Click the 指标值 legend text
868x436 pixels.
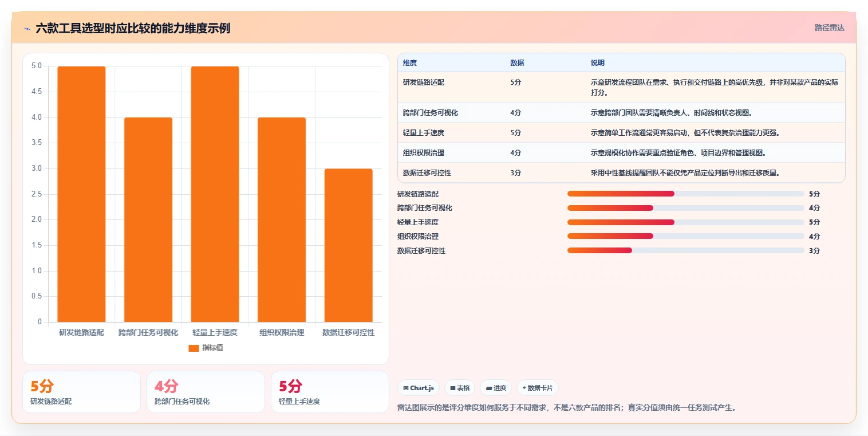tap(212, 348)
